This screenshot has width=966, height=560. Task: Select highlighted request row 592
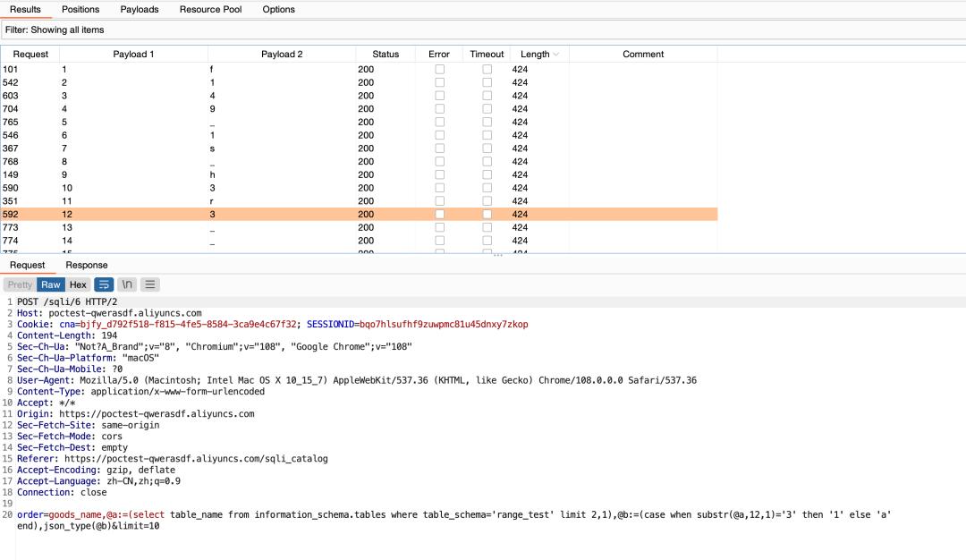click(x=360, y=215)
